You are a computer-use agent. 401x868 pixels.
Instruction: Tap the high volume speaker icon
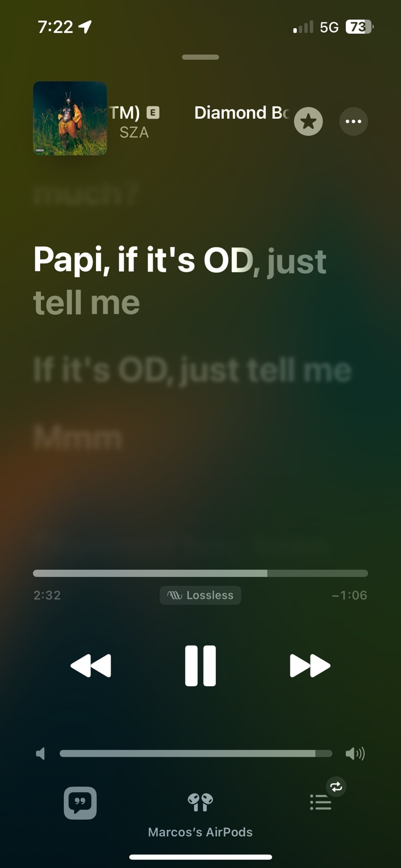[355, 753]
